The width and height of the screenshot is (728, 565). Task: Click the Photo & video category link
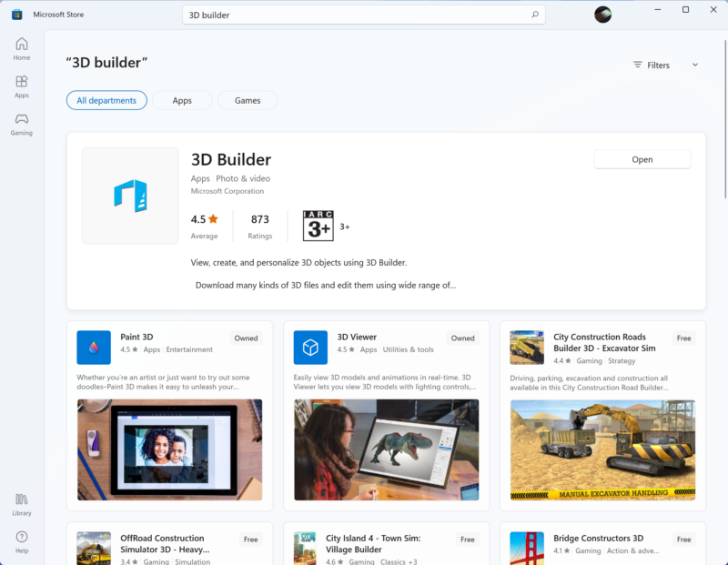point(243,178)
